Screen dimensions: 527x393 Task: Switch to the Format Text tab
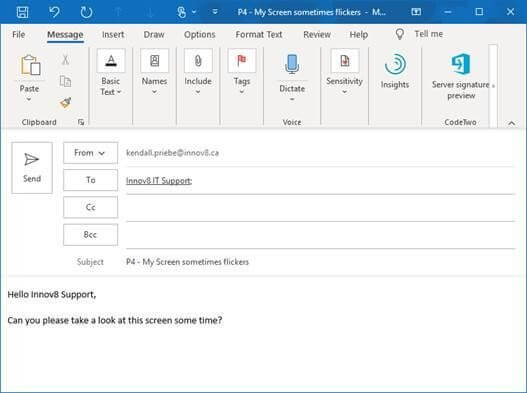click(259, 35)
